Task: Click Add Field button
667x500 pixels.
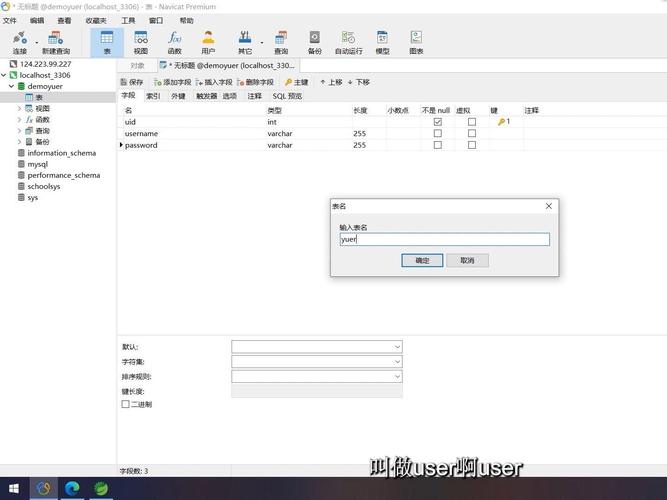Action: point(172,82)
